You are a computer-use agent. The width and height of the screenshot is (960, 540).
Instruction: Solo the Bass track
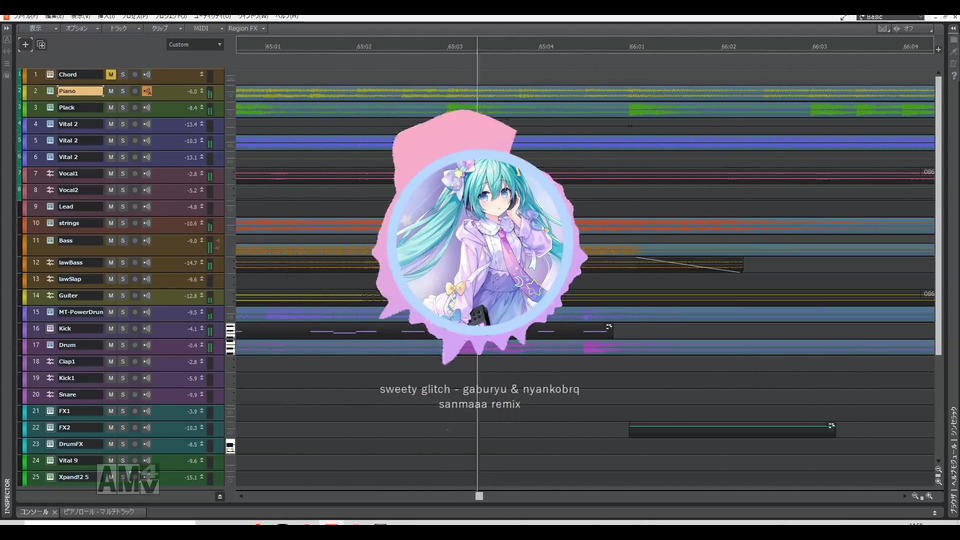pyautogui.click(x=122, y=240)
